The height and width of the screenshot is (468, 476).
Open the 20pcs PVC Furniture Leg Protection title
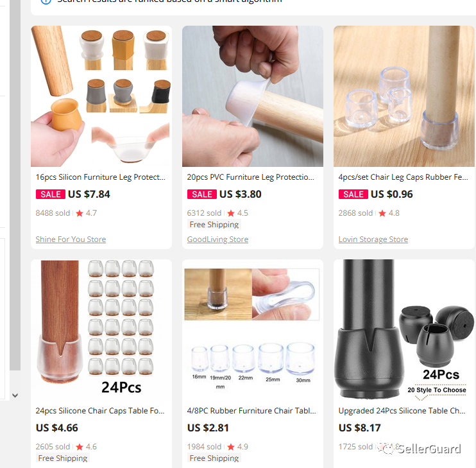pyautogui.click(x=250, y=177)
